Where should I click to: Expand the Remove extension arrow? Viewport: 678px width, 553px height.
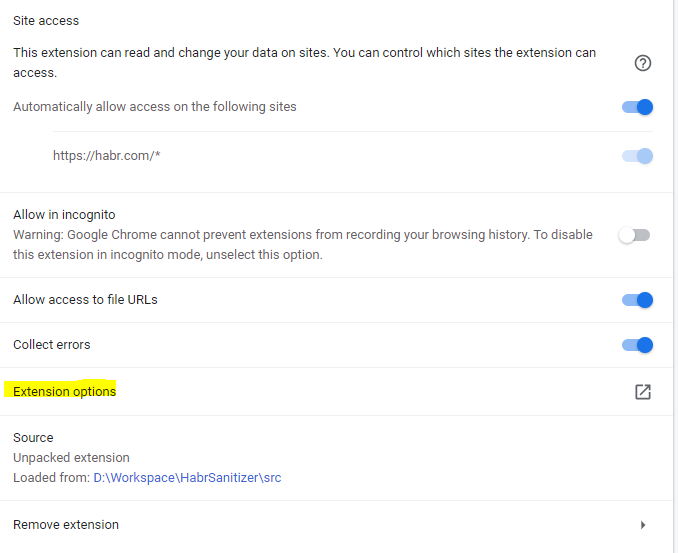(643, 525)
